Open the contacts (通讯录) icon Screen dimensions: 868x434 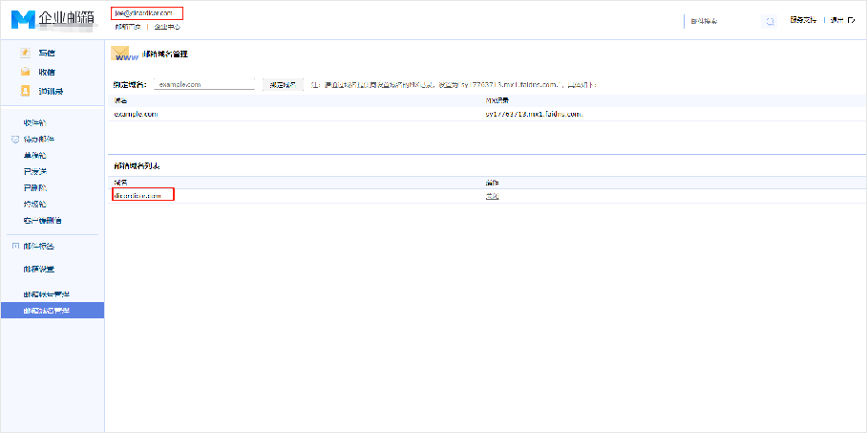click(26, 91)
